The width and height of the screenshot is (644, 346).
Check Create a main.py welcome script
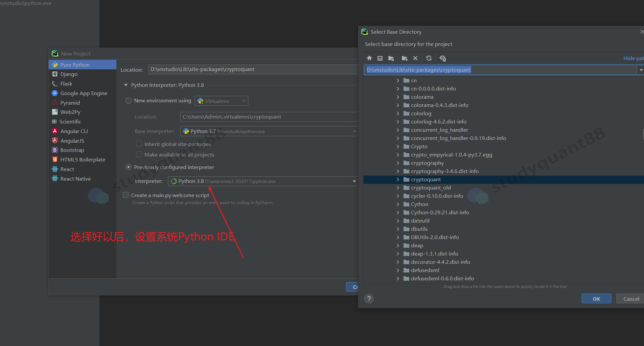click(126, 195)
